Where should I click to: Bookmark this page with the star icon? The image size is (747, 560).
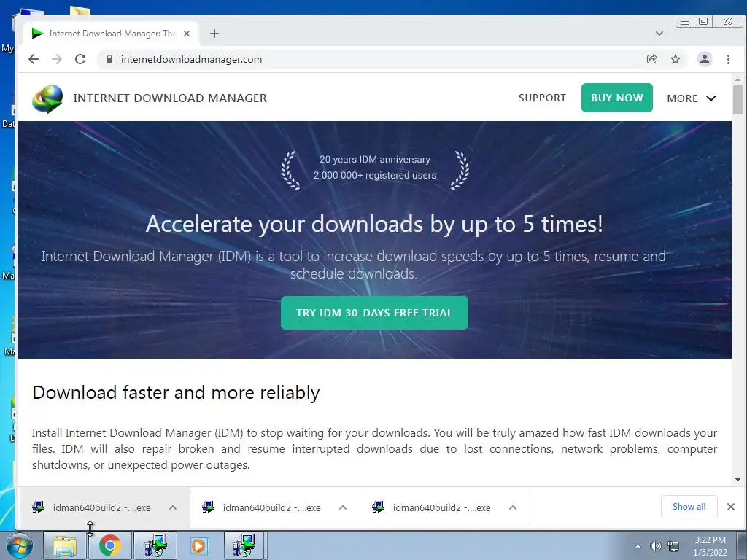pyautogui.click(x=675, y=59)
